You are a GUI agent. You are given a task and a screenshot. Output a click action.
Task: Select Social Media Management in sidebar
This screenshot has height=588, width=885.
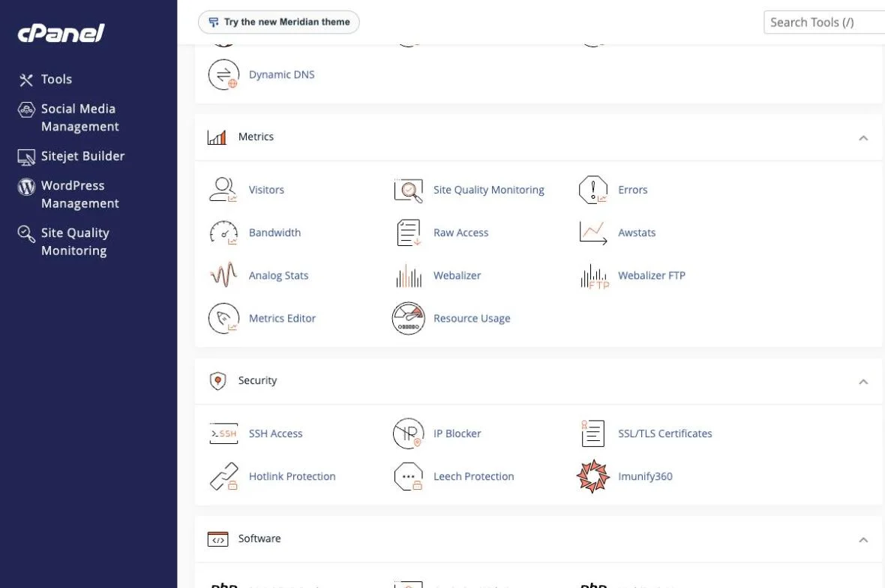coord(79,117)
